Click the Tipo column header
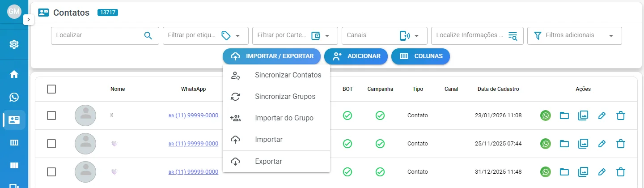The width and height of the screenshot is (644, 188). pyautogui.click(x=418, y=89)
